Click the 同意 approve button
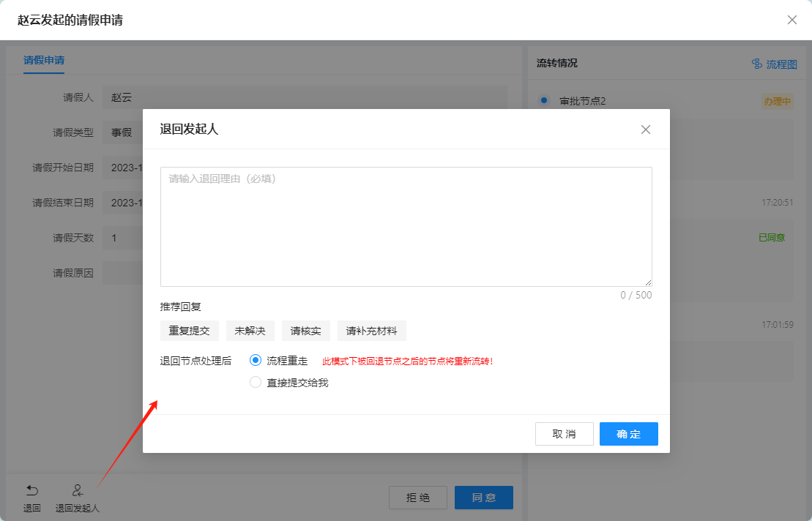Image resolution: width=812 pixels, height=521 pixels. [483, 498]
